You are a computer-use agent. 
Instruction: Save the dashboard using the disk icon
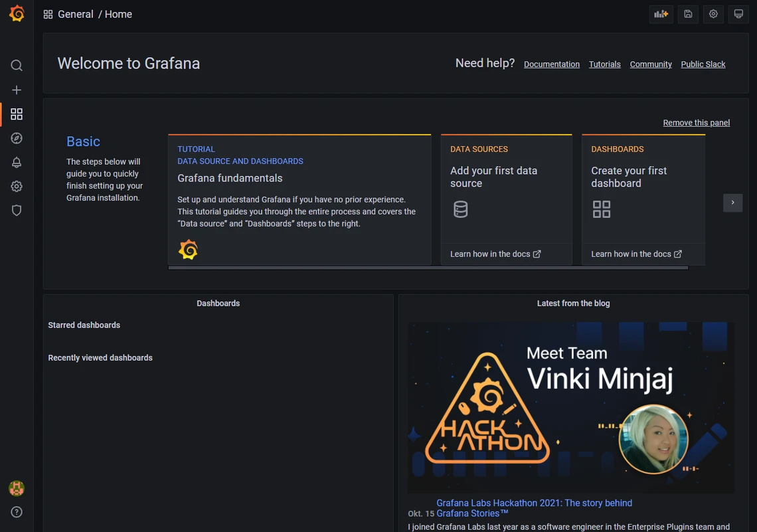pos(688,14)
